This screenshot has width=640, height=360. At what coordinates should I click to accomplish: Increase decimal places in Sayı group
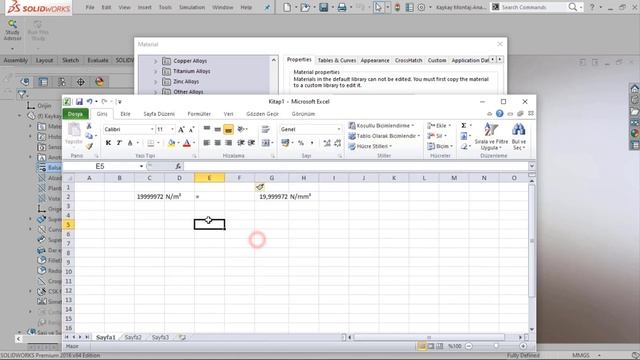click(327, 143)
